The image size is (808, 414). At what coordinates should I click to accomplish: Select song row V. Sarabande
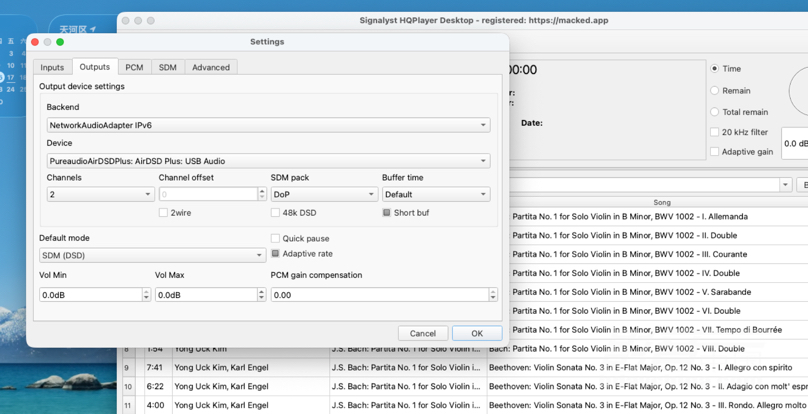tap(659, 292)
